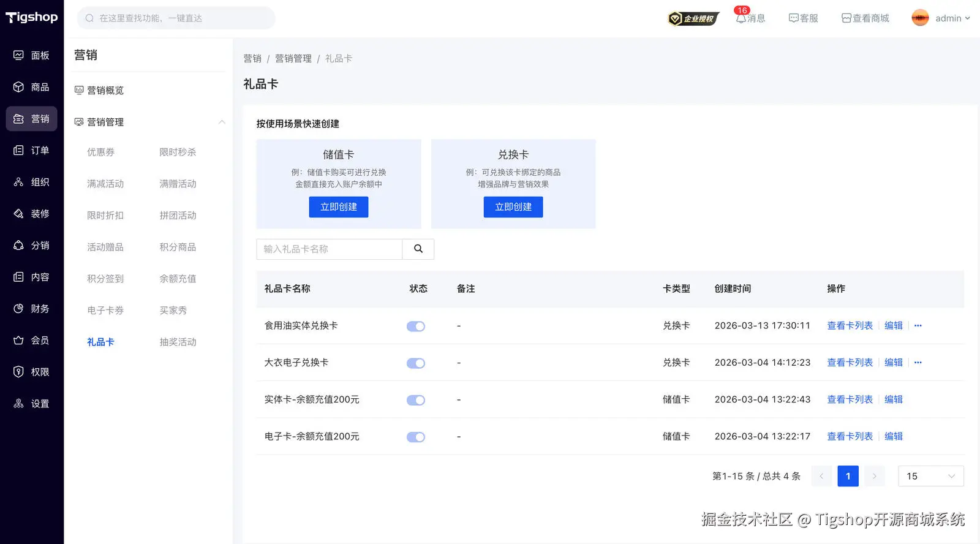This screenshot has width=980, height=544.
Task: Open 拼团活动 submenu item
Action: tap(178, 216)
